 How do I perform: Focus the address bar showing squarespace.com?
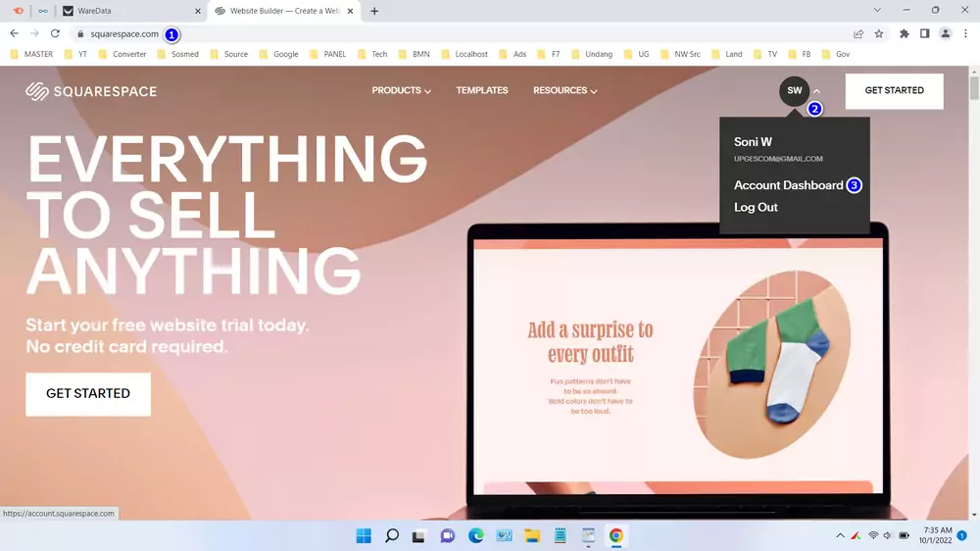coord(124,33)
